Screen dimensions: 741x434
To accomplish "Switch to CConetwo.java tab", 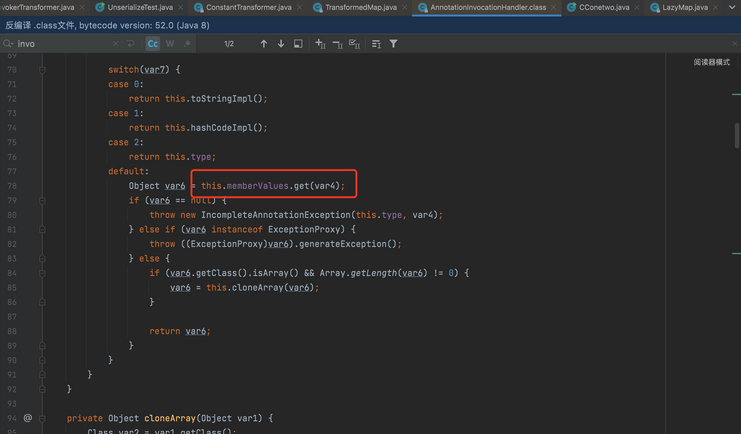I will (x=603, y=7).
